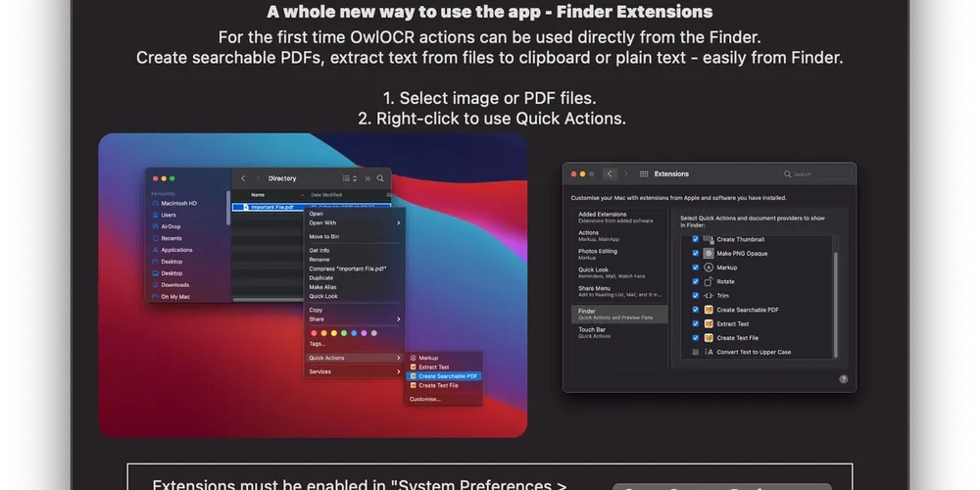
Task: Click the Downloads icon in Finder sidebar
Action: pos(156,285)
